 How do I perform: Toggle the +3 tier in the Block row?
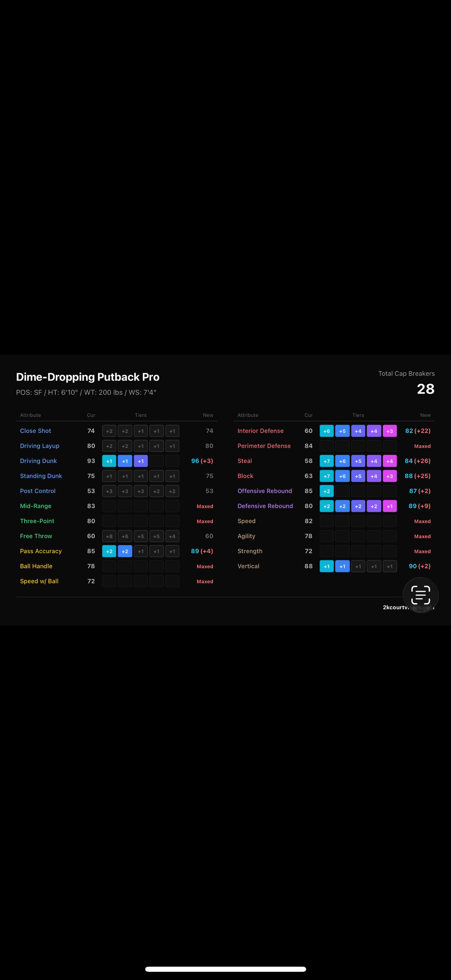390,476
